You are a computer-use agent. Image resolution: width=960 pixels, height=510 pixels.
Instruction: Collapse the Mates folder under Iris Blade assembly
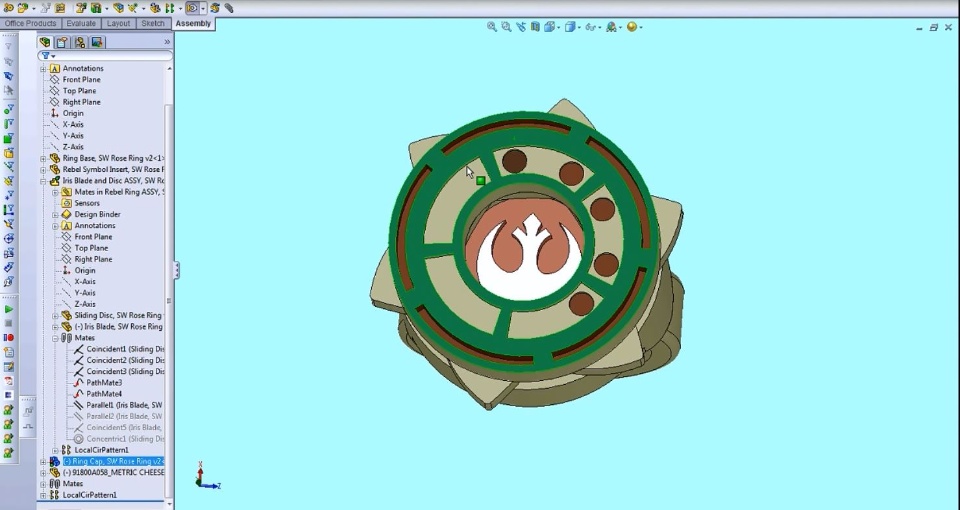point(55,338)
